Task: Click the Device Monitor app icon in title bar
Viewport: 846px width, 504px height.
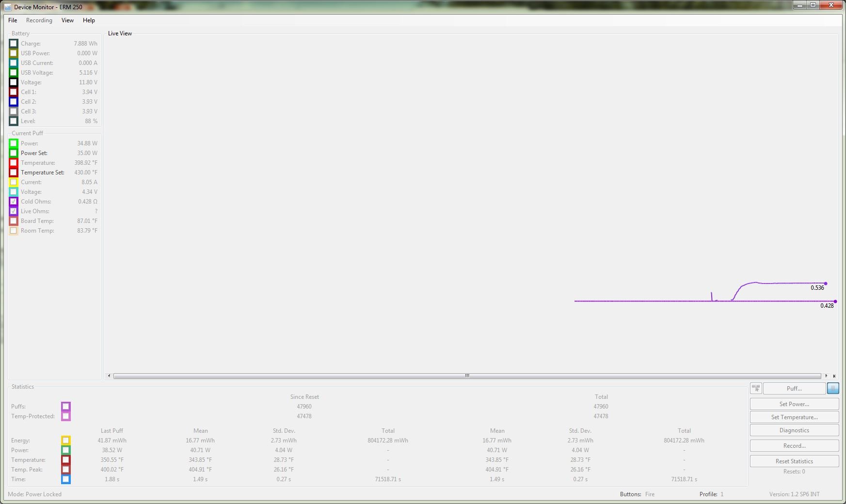Action: [8, 7]
